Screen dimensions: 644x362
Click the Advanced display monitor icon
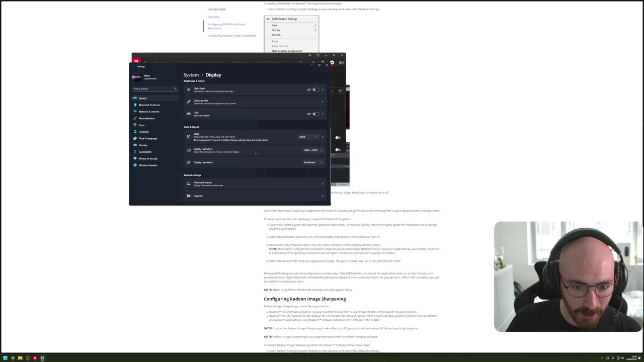(189, 184)
